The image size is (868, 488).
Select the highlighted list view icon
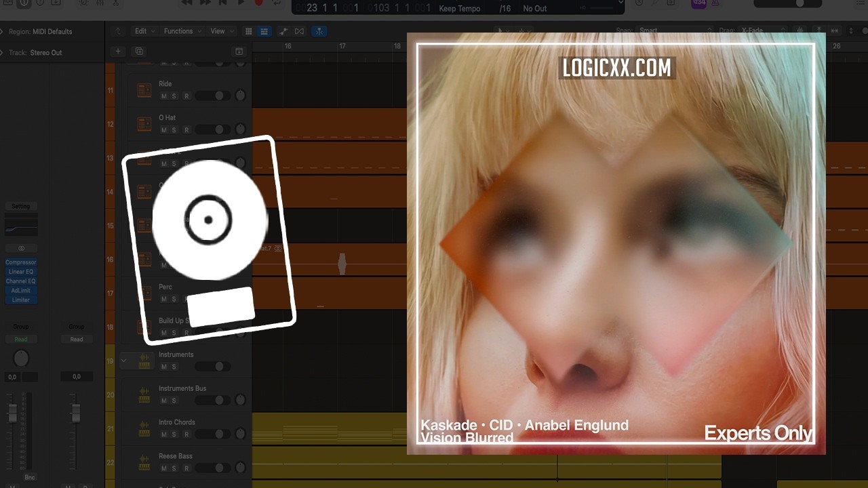coord(264,31)
